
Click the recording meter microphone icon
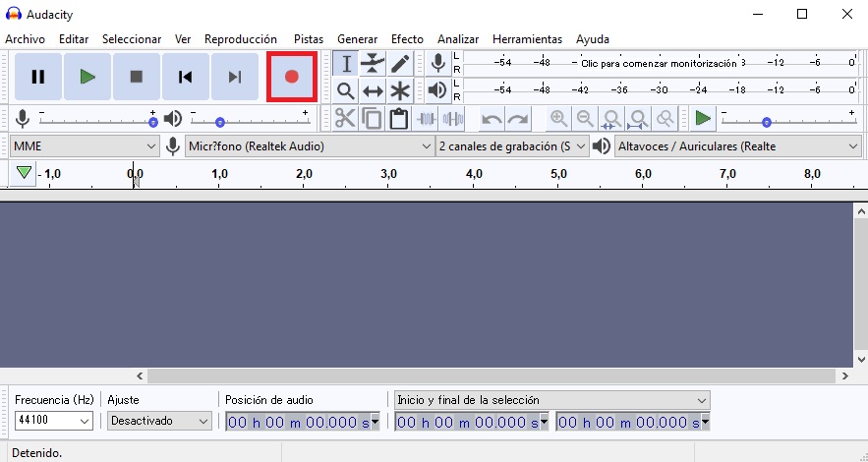point(438,63)
